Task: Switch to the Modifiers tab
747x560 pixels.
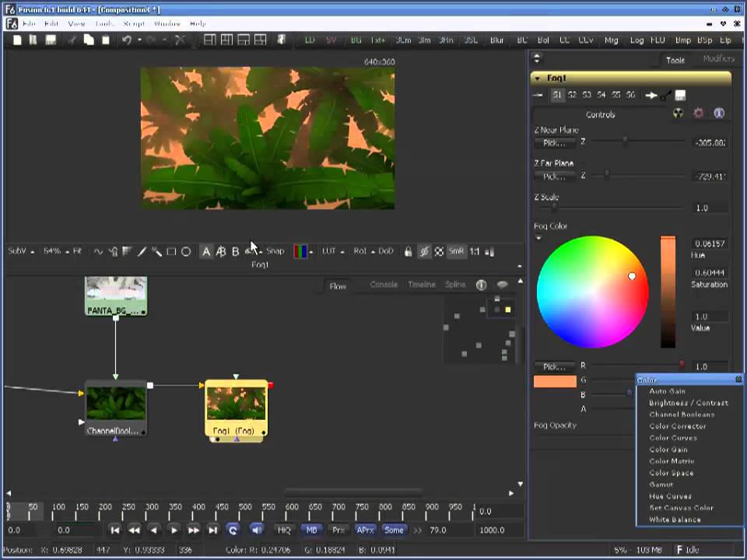Action: coord(718,58)
